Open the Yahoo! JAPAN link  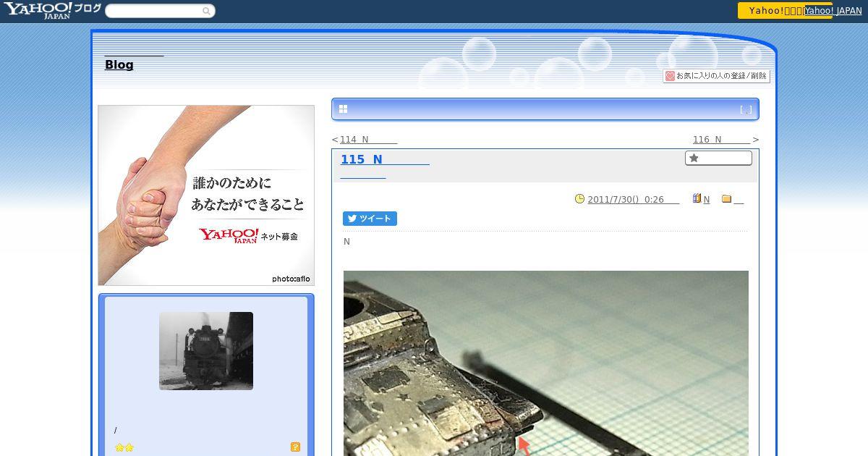(833, 11)
